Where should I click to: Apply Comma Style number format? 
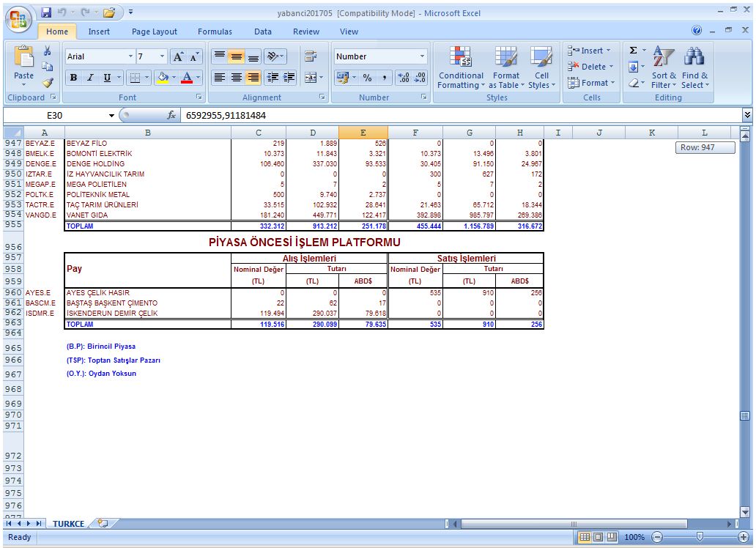tap(384, 77)
